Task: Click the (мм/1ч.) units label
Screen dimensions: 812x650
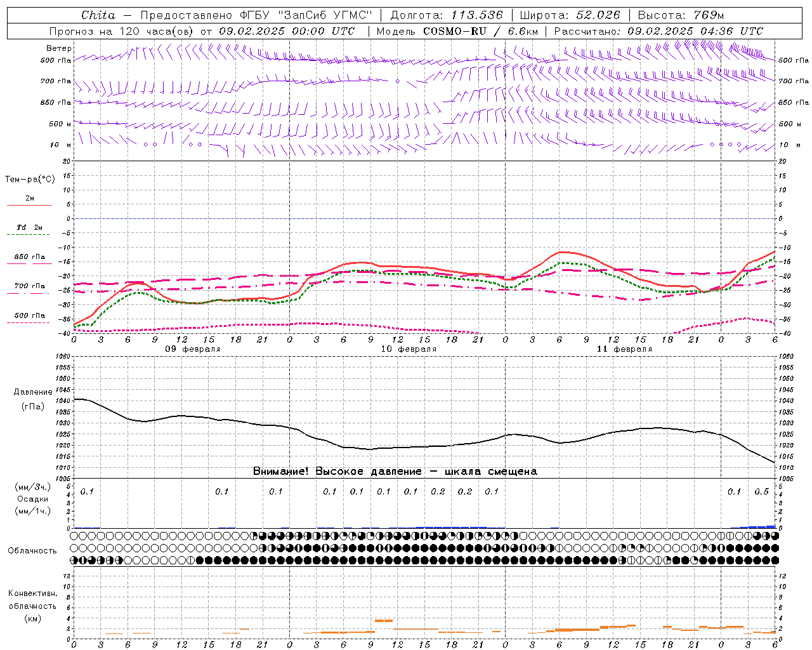Action: coord(32,511)
